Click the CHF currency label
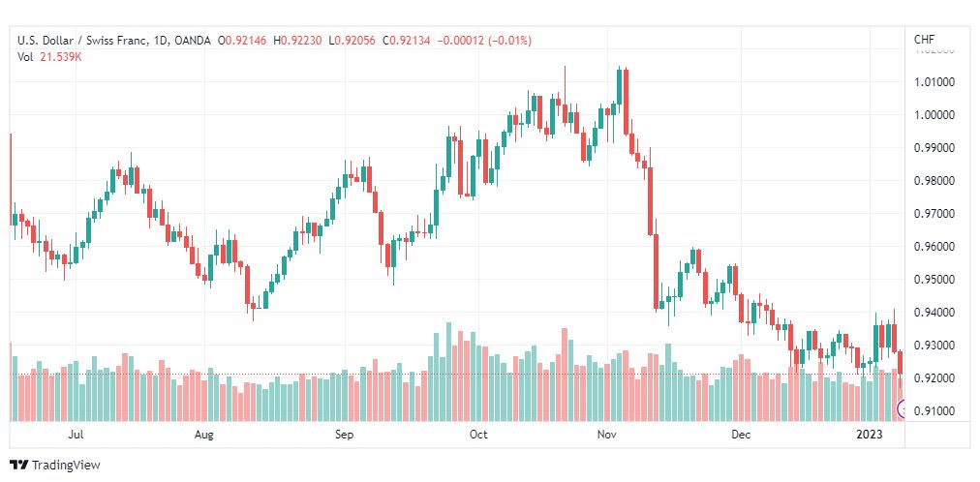This screenshot has height=482, width=980. pos(925,40)
